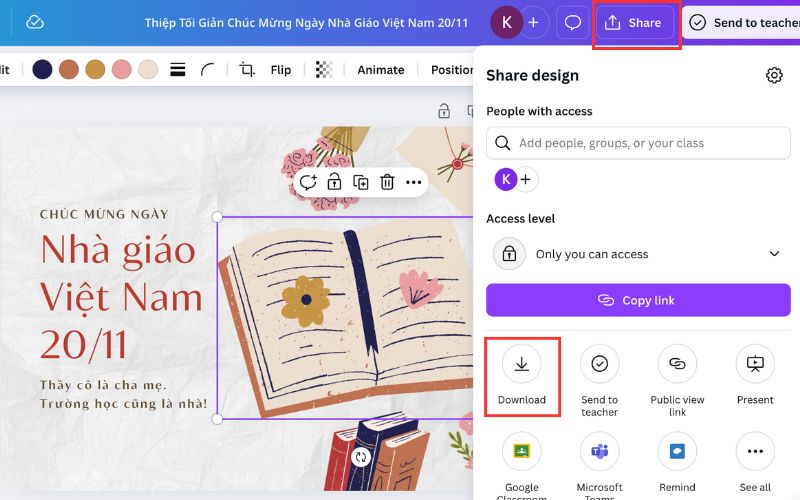Open the Animate menu

[380, 70]
